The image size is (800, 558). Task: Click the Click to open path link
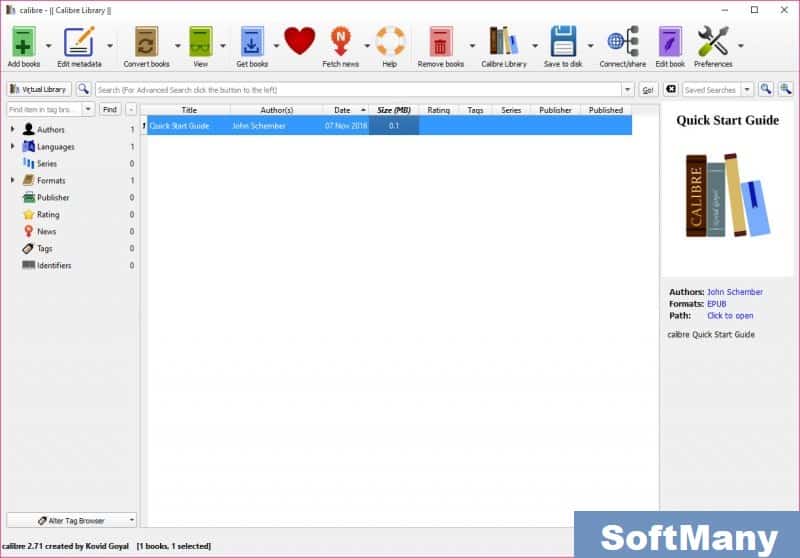point(730,315)
